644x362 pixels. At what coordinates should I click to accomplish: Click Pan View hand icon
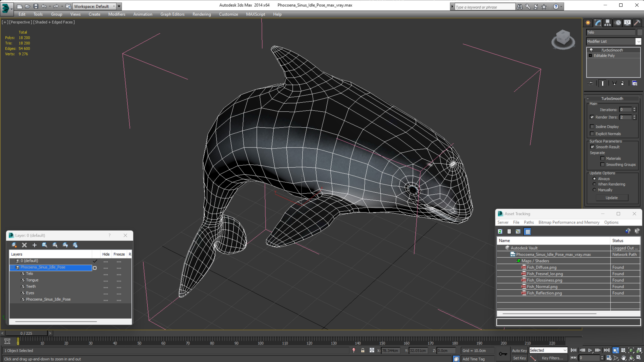tap(623, 358)
